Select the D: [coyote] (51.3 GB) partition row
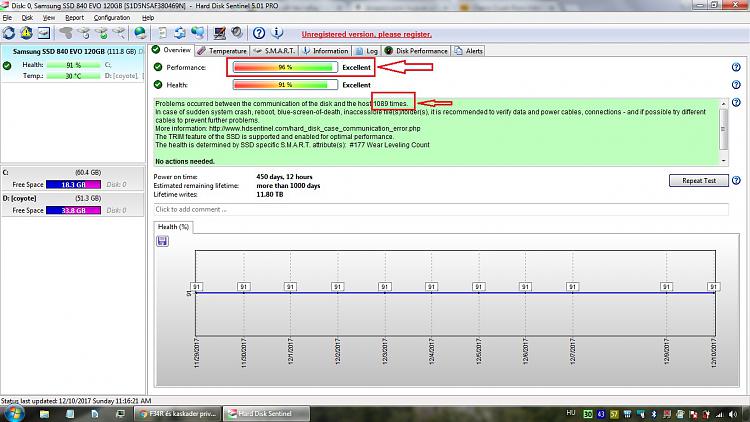The width and height of the screenshot is (750, 422). pyautogui.click(x=73, y=205)
